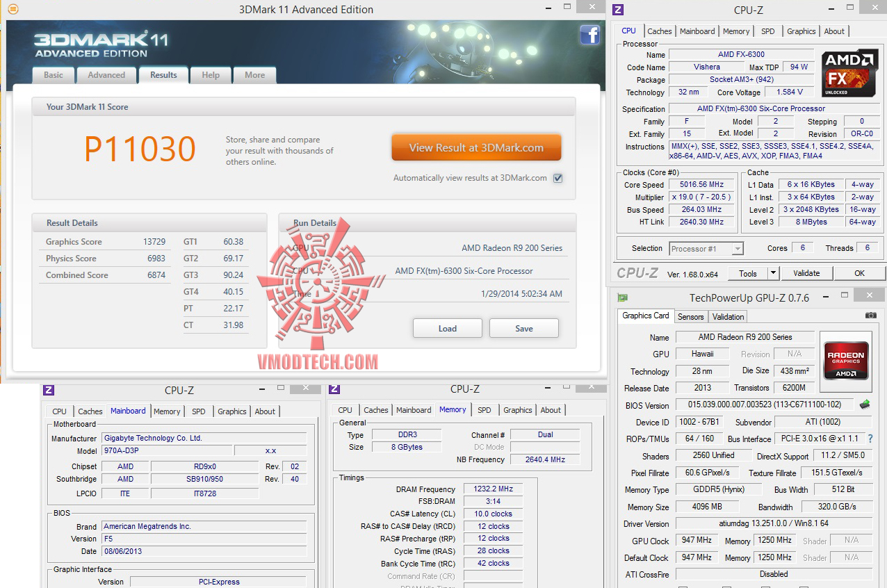The height and width of the screenshot is (588, 887).
Task: Open About tab in CPU-Z window showing Memory tab
Action: pos(551,410)
